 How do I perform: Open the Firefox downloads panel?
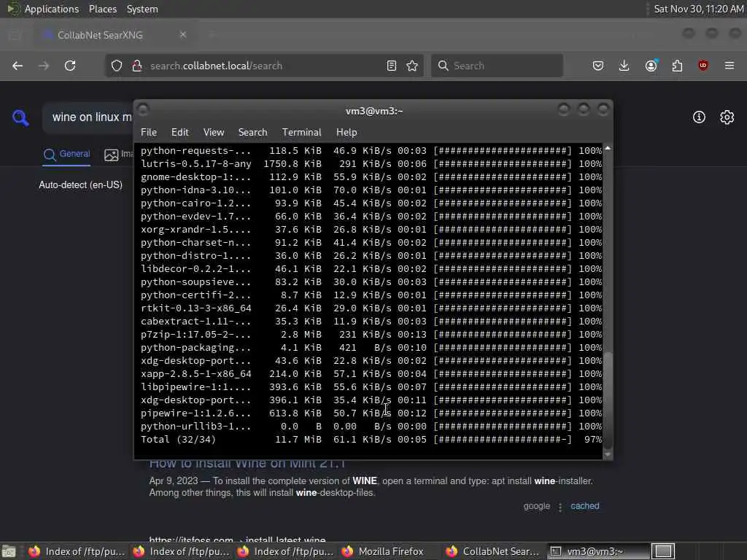[624, 66]
